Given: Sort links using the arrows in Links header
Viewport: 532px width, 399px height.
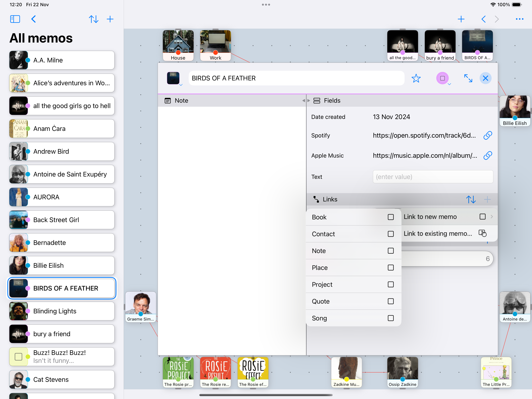Looking at the screenshot, I should (x=471, y=199).
